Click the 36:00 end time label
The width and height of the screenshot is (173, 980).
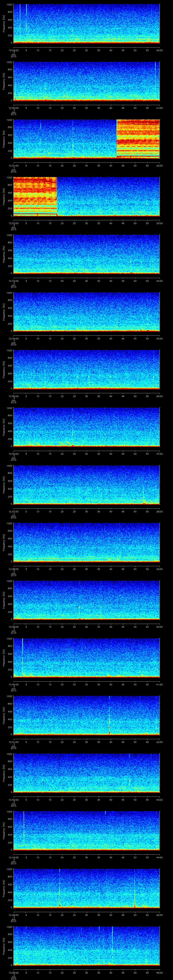click(x=160, y=396)
